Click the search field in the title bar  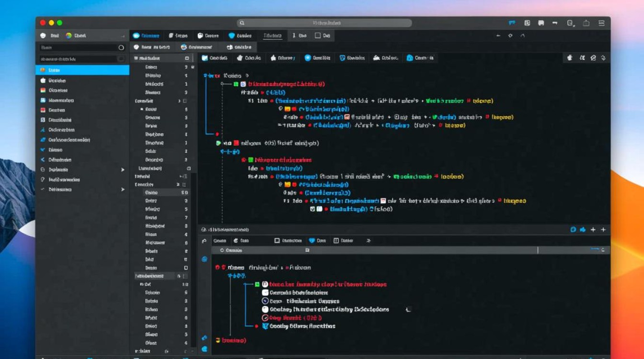point(324,23)
